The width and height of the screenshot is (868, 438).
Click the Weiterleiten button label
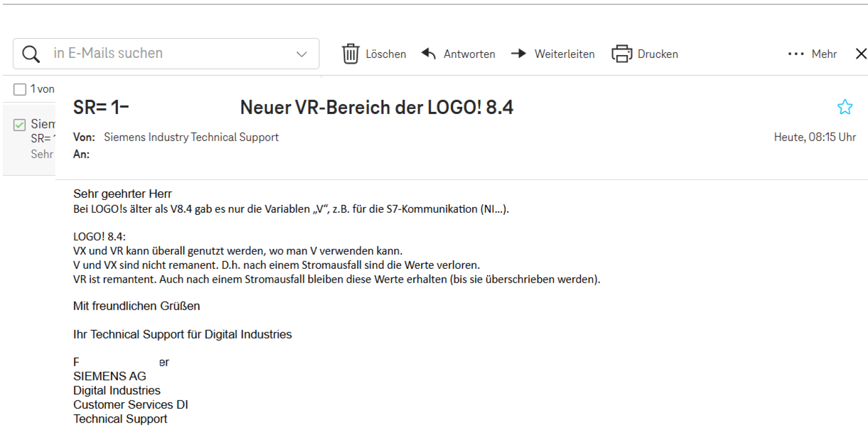coord(564,54)
